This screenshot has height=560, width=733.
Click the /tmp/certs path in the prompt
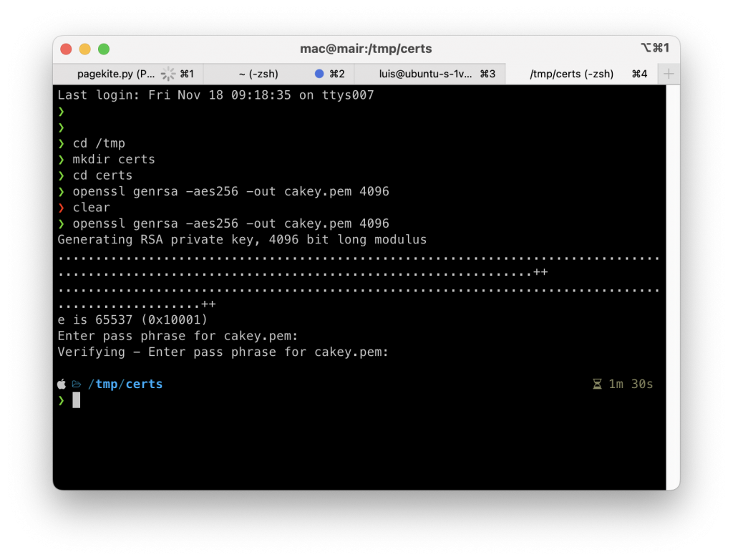(x=125, y=384)
